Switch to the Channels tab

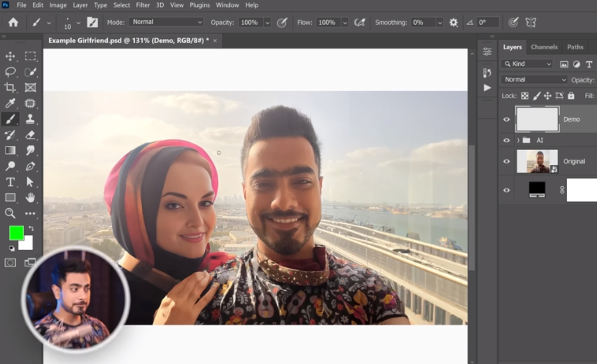click(x=544, y=47)
